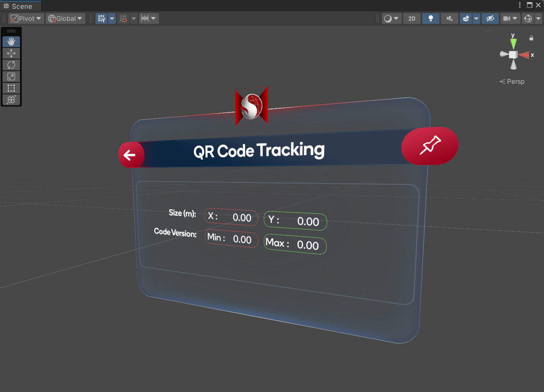Toggle grid snapping
544x392 pixels.
click(123, 18)
